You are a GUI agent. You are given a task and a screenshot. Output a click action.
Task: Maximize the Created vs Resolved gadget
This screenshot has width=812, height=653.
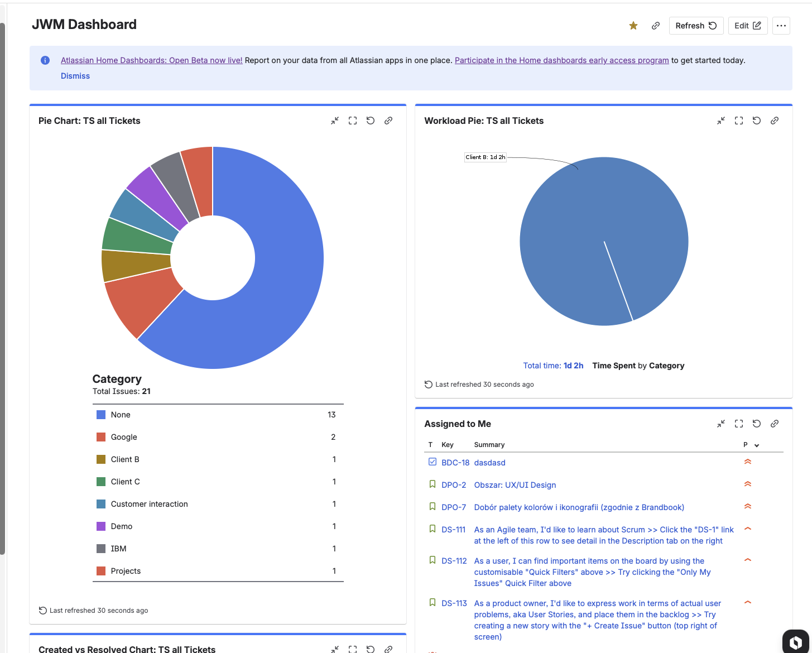tap(352, 649)
